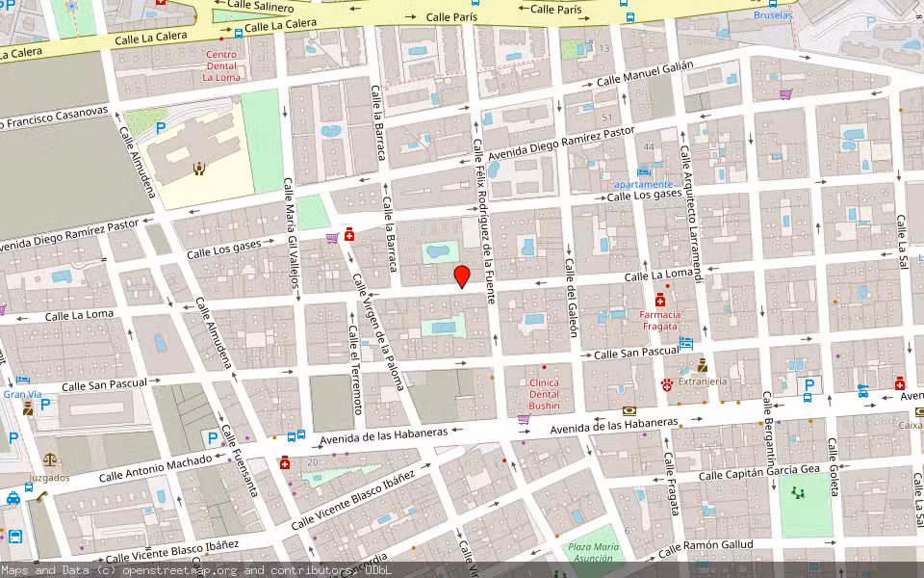Click parking P beside the social facility building
This screenshot has width=924, height=578.
tap(161, 127)
